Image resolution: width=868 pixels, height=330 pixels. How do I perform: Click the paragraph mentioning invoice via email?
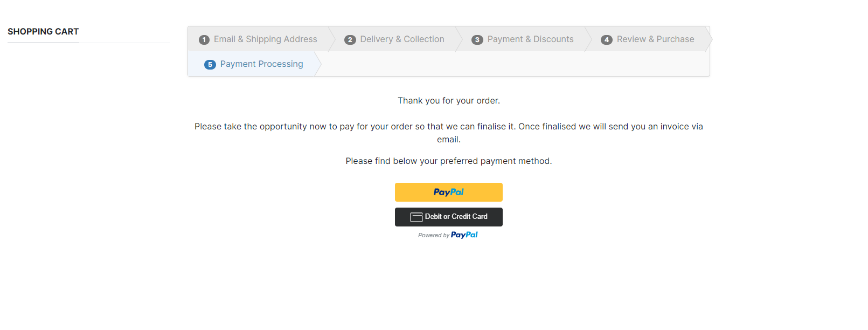pos(448,127)
